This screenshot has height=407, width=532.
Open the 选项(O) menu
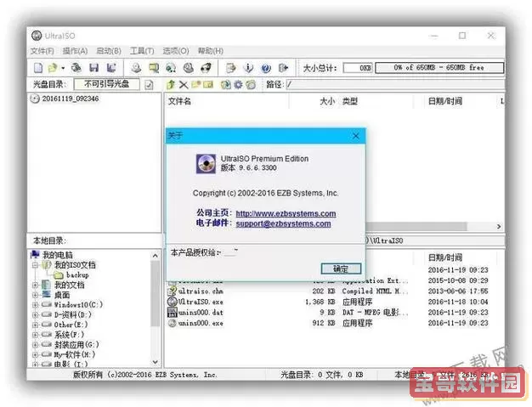click(176, 51)
